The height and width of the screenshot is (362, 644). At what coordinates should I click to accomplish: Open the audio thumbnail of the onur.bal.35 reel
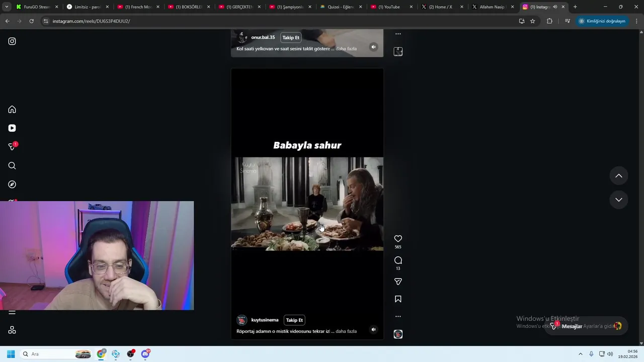coord(398,51)
